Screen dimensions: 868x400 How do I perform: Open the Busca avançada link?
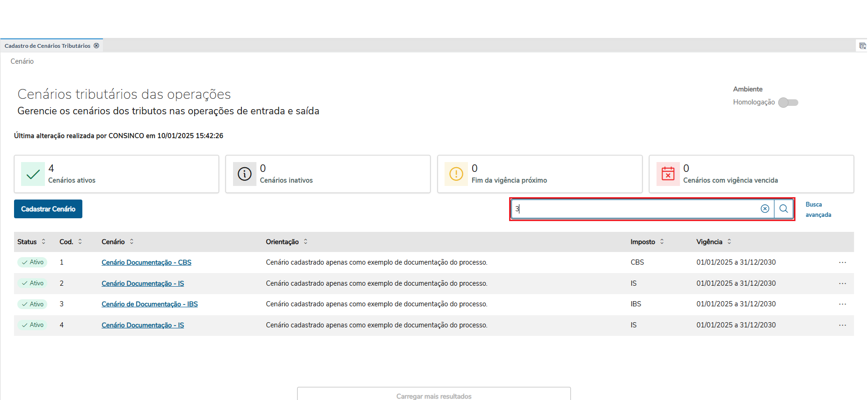coord(818,209)
